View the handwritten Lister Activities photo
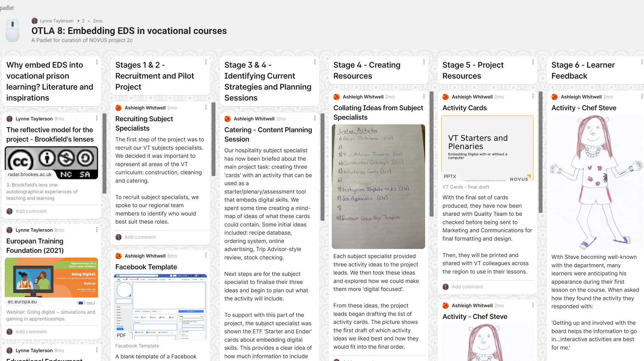 click(x=378, y=187)
